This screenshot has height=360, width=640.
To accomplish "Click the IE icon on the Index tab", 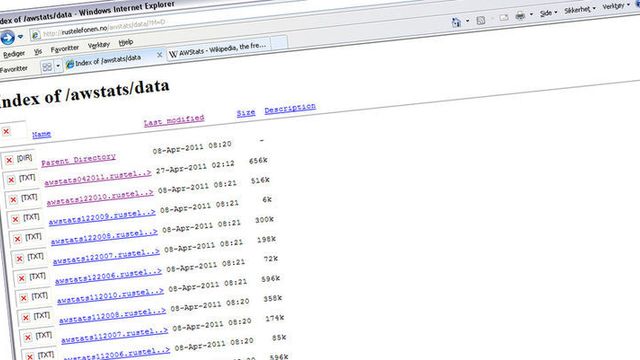I will (x=70, y=64).
